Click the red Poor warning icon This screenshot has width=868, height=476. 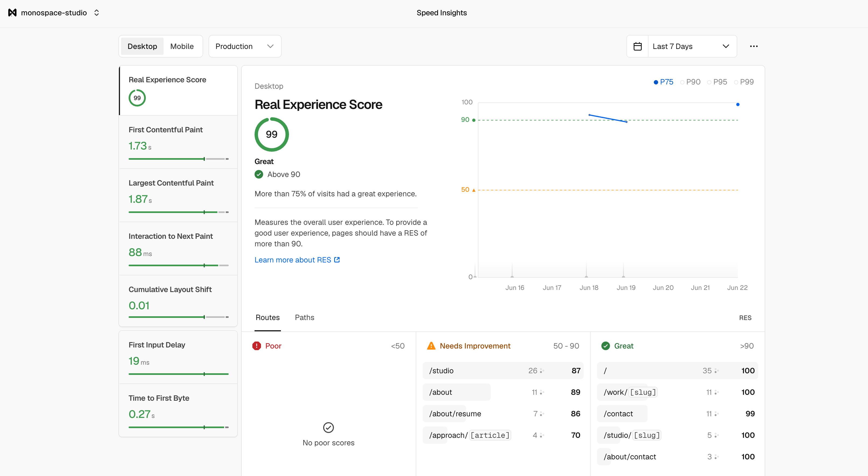[256, 346]
